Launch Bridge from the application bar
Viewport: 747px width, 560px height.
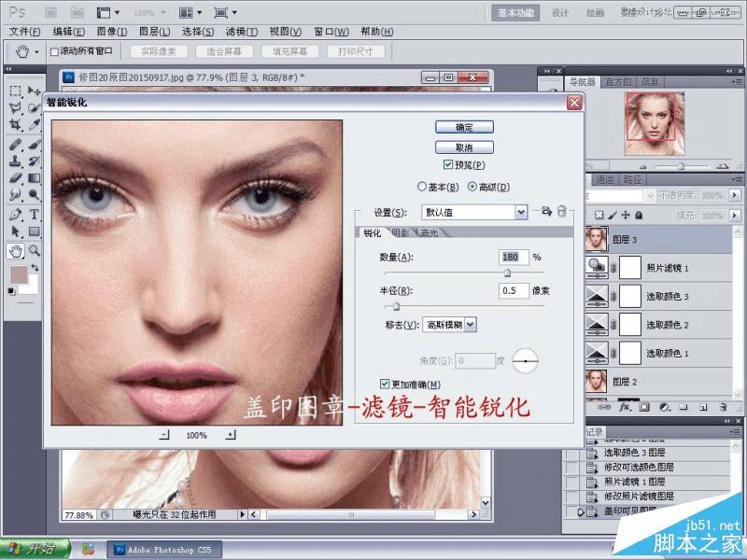coord(50,13)
